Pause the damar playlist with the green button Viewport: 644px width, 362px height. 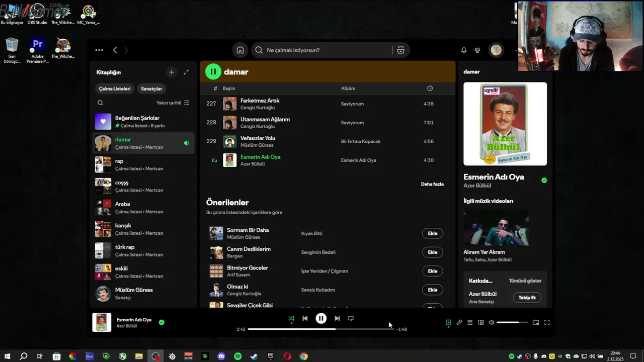(x=213, y=72)
